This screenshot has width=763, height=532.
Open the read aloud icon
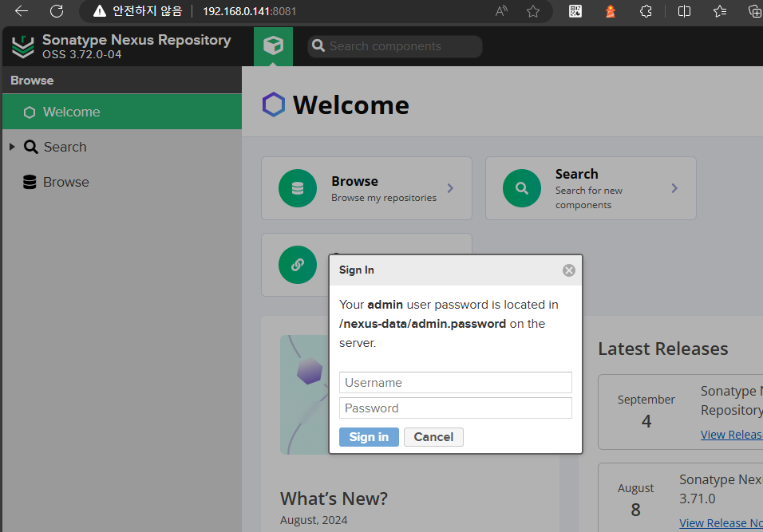click(501, 11)
